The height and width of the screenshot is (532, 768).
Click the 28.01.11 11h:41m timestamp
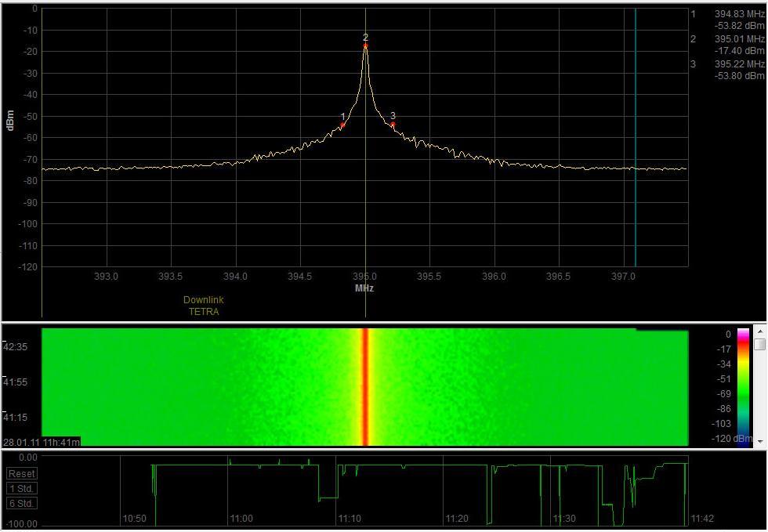[x=42, y=442]
